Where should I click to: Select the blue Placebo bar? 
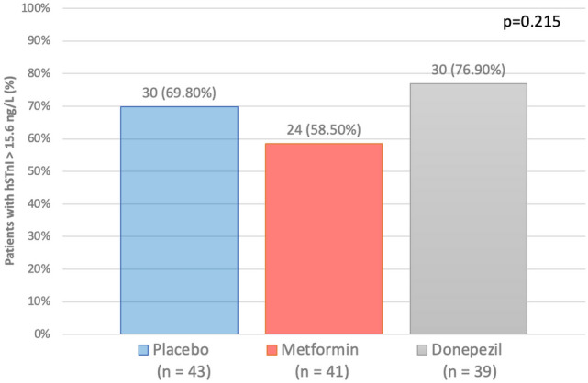pyautogui.click(x=179, y=220)
